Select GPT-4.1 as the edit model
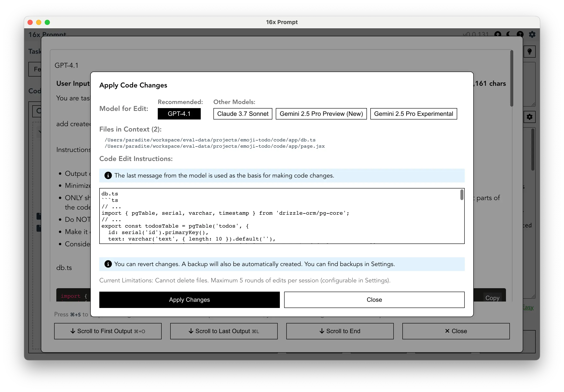The width and height of the screenshot is (564, 392). [x=179, y=114]
